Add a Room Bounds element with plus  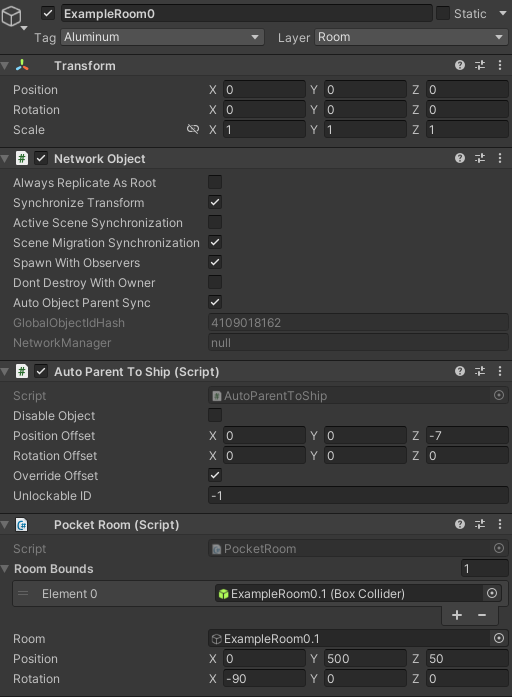456,615
